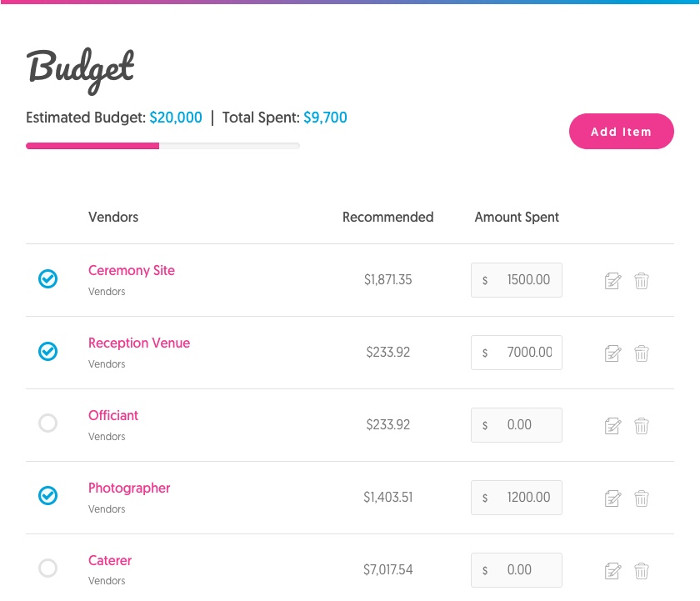Uncheck the Ceremony Site checkmark
This screenshot has height=601, width=700.
pos(48,279)
